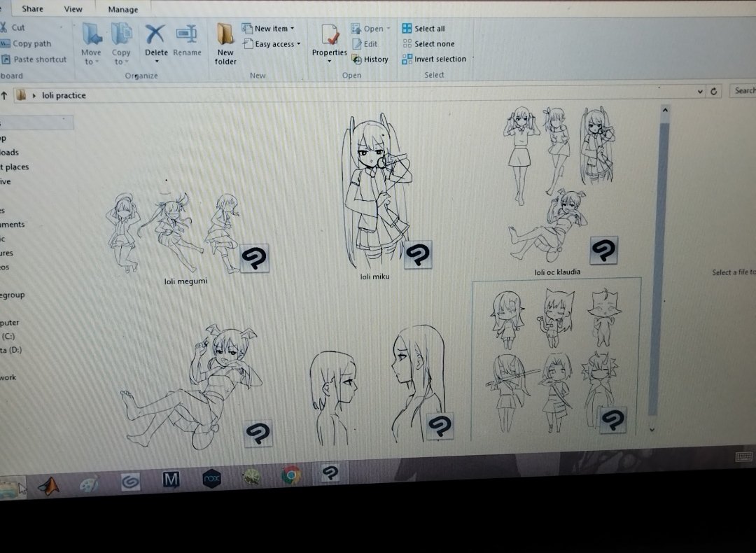
Task: Click the Copy path command
Action: [x=26, y=43]
